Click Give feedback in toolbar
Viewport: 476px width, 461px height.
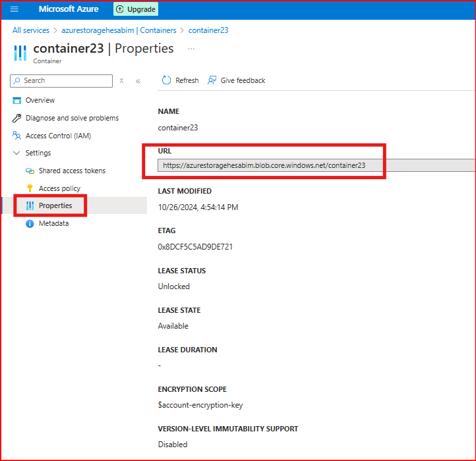coord(236,80)
